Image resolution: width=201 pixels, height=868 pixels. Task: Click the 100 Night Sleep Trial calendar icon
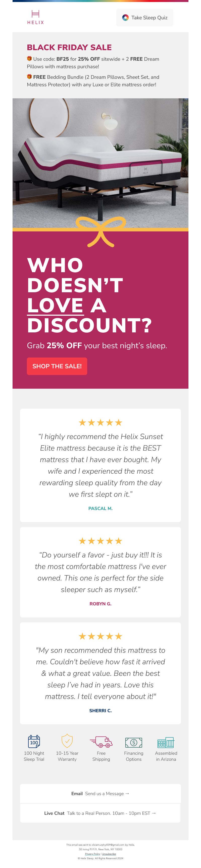34,742
